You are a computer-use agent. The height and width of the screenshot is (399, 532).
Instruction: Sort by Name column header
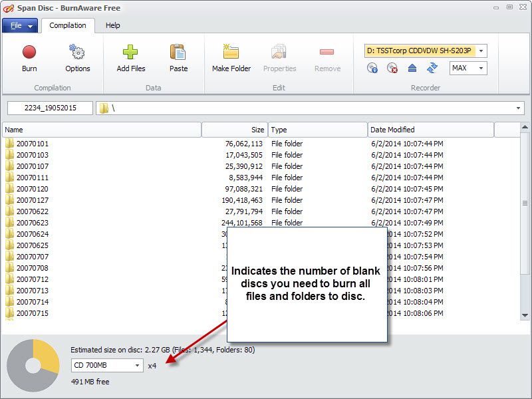102,130
